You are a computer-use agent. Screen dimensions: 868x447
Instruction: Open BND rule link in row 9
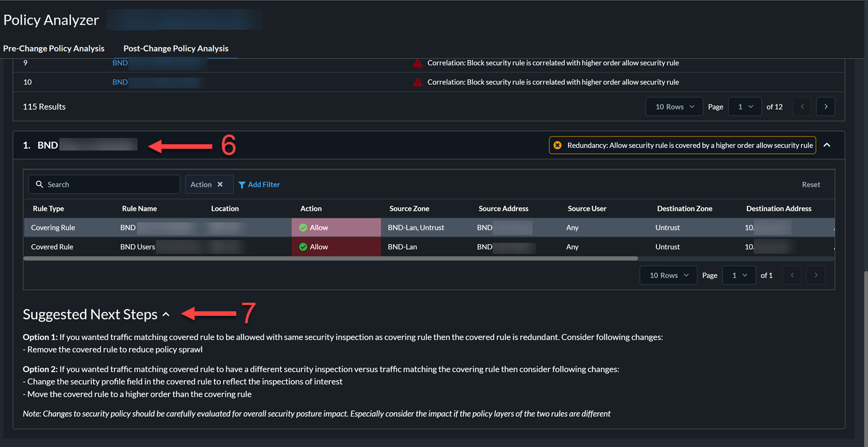(120, 63)
